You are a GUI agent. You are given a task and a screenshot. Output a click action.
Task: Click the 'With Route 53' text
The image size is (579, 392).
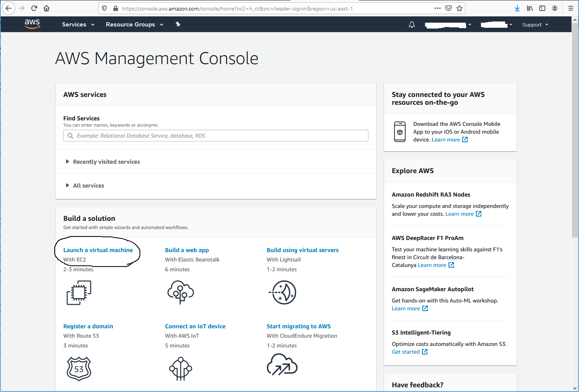point(81,336)
